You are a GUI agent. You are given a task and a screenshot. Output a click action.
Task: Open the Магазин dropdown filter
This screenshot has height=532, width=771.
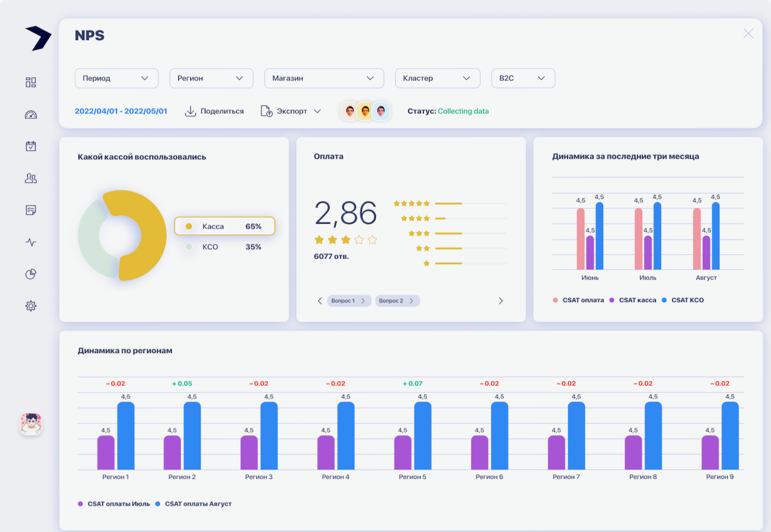pos(323,78)
